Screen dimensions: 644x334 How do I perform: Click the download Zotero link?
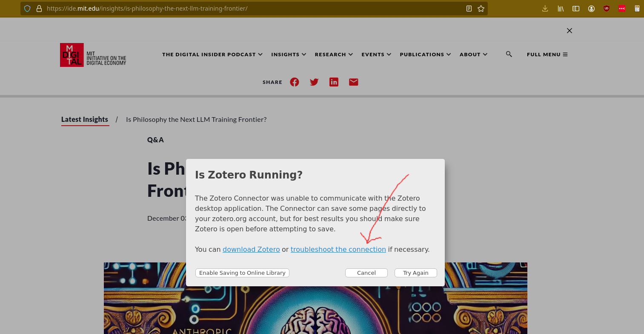(251, 249)
